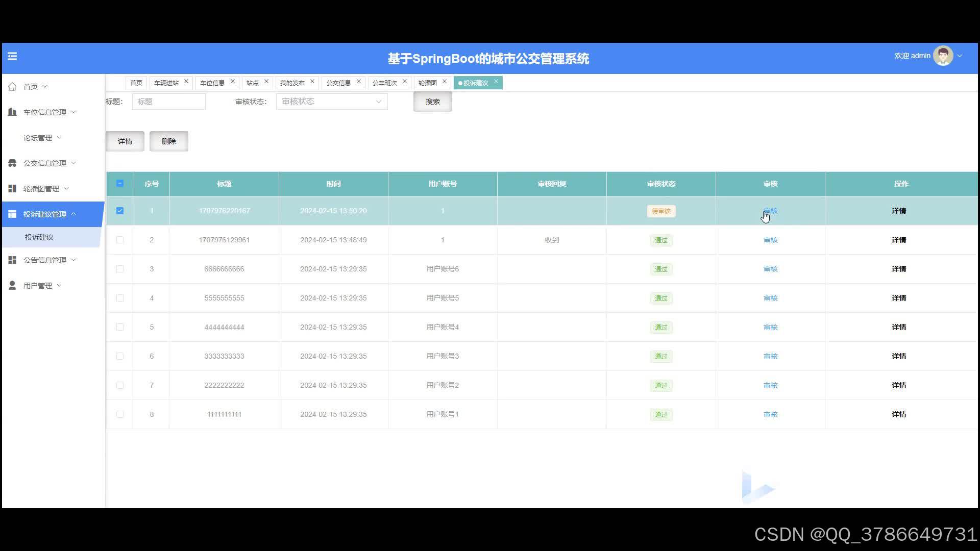Click the announcement management icon

point(12,260)
